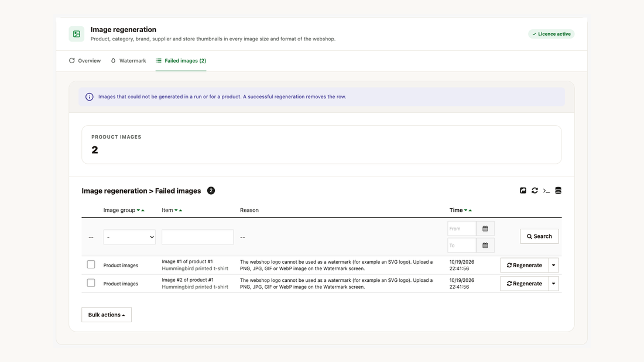Select checkbox for Image #1 of product #1
The height and width of the screenshot is (362, 644).
[91, 265]
